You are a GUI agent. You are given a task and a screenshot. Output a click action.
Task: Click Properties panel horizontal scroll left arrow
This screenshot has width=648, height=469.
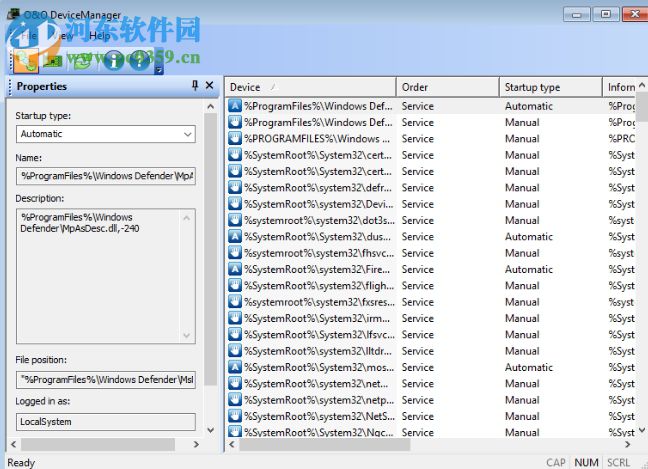click(x=13, y=444)
